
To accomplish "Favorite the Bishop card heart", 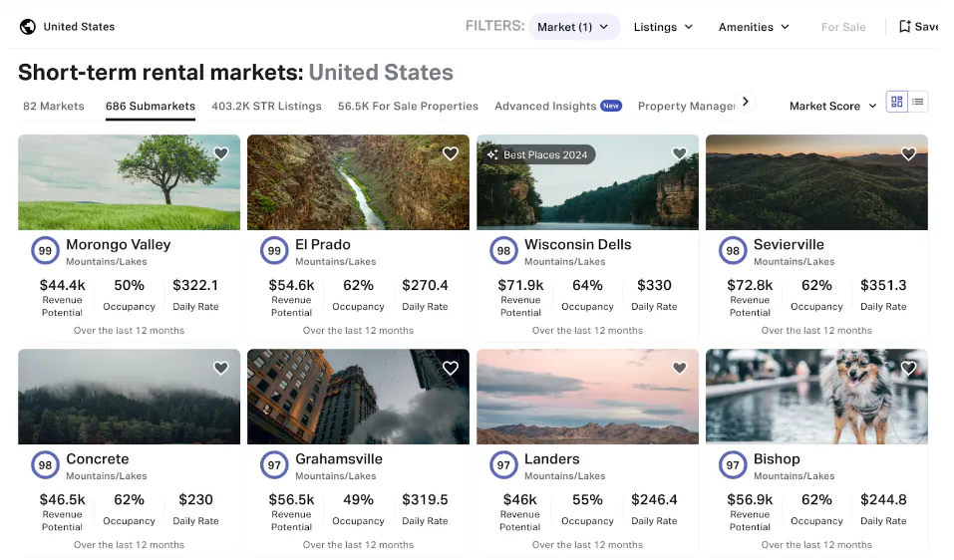I will click(x=908, y=368).
